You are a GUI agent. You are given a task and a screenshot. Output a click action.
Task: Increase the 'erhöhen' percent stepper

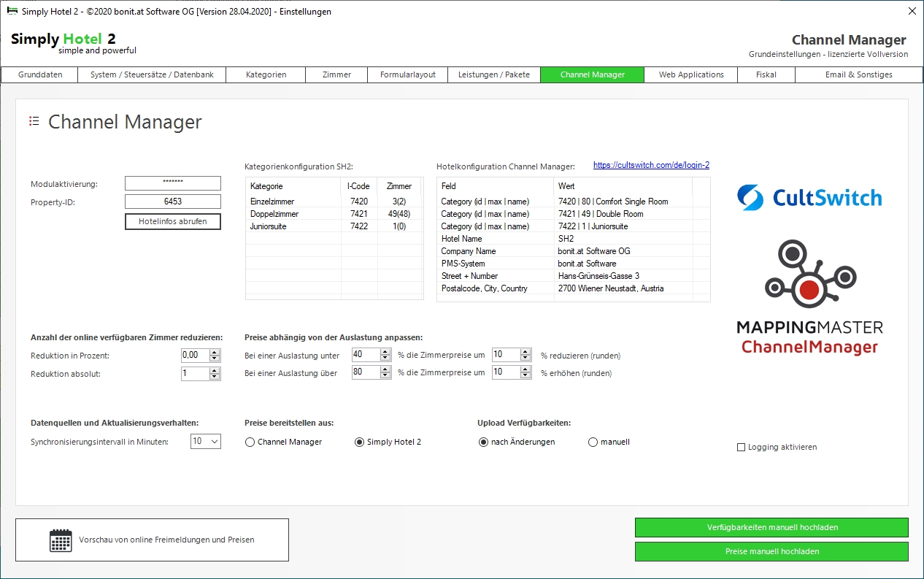[x=525, y=369]
